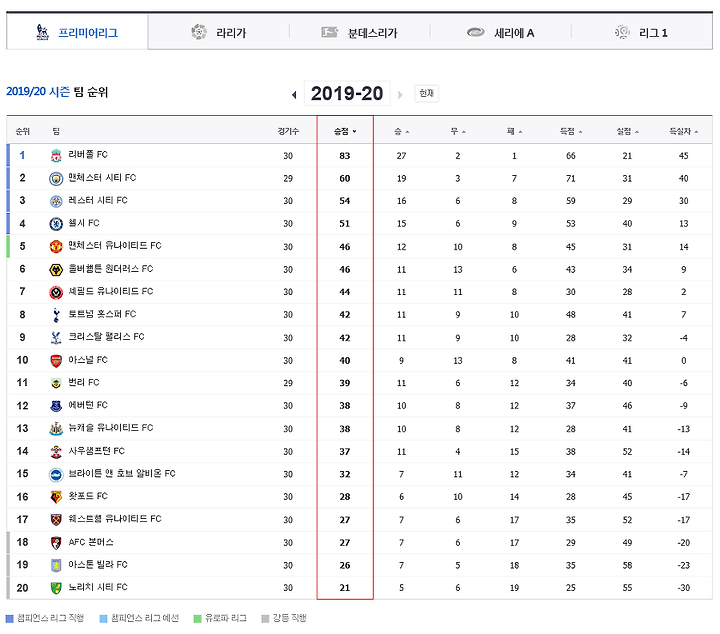Click the 유로파 리그 green legend swatch
The image size is (720, 634).
(197, 618)
